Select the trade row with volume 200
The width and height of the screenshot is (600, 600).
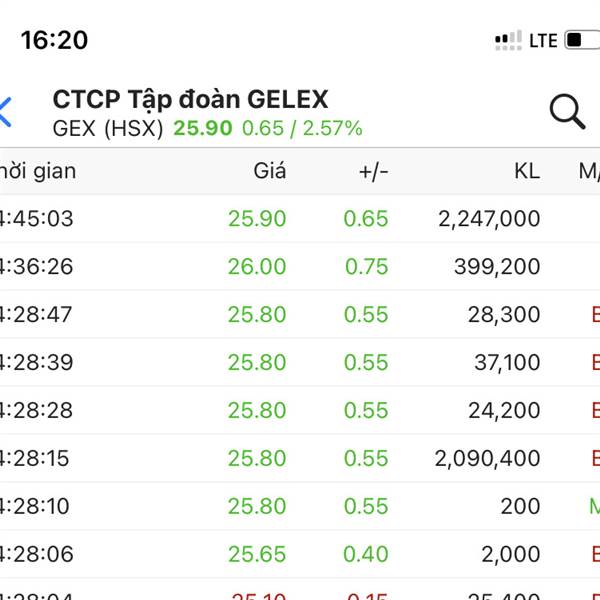300,506
